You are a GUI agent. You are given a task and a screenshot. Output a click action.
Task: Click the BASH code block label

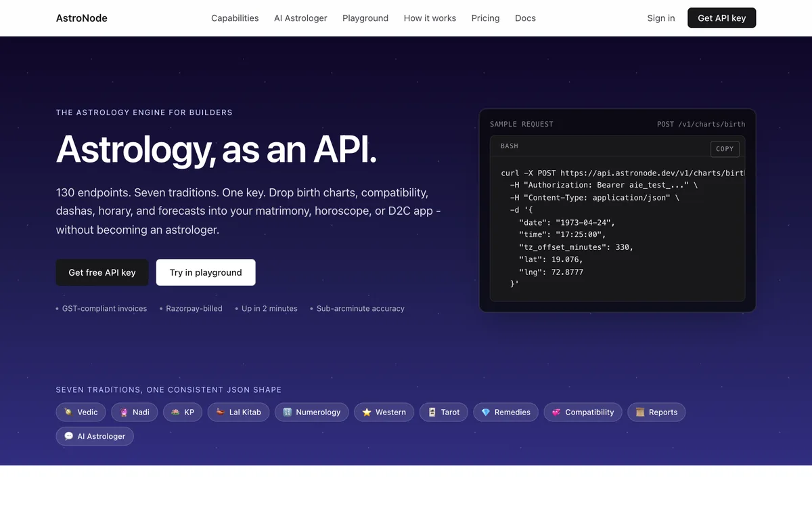click(510, 146)
